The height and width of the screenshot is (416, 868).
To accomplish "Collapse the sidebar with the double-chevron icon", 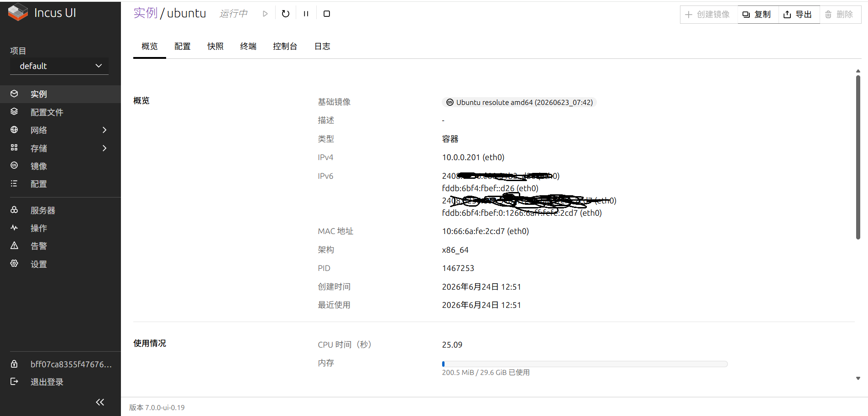I will click(100, 402).
